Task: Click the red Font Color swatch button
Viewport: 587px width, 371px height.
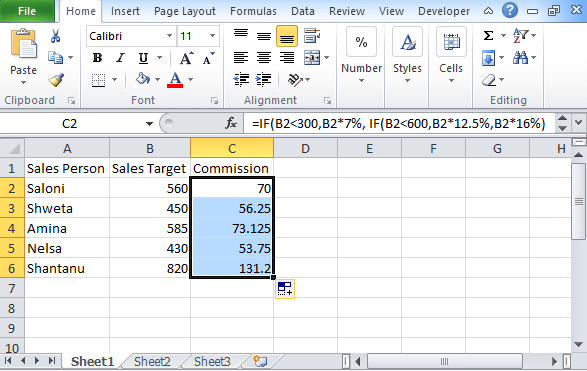Action: point(175,80)
